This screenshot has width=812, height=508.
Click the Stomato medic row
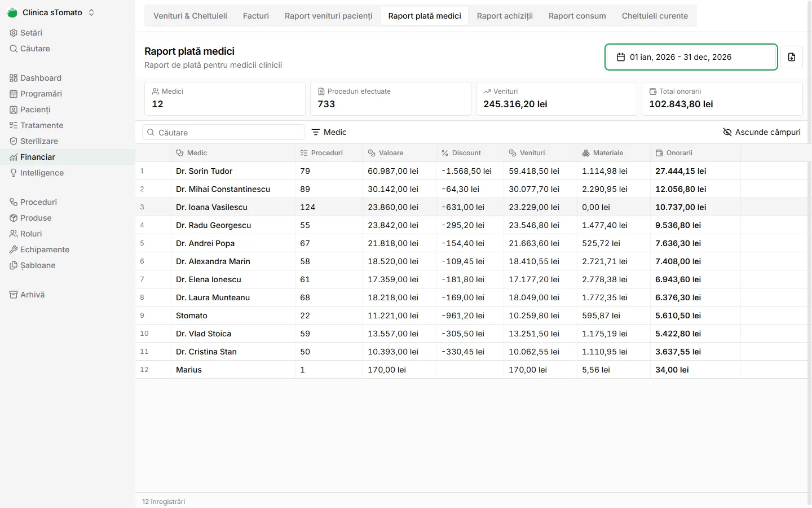[471, 316]
